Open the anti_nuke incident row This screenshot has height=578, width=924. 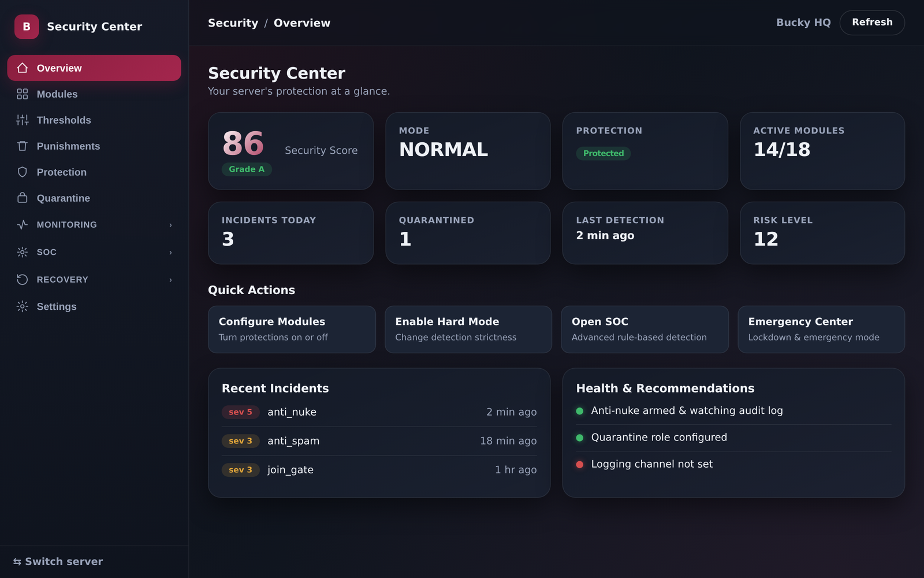pyautogui.click(x=379, y=412)
